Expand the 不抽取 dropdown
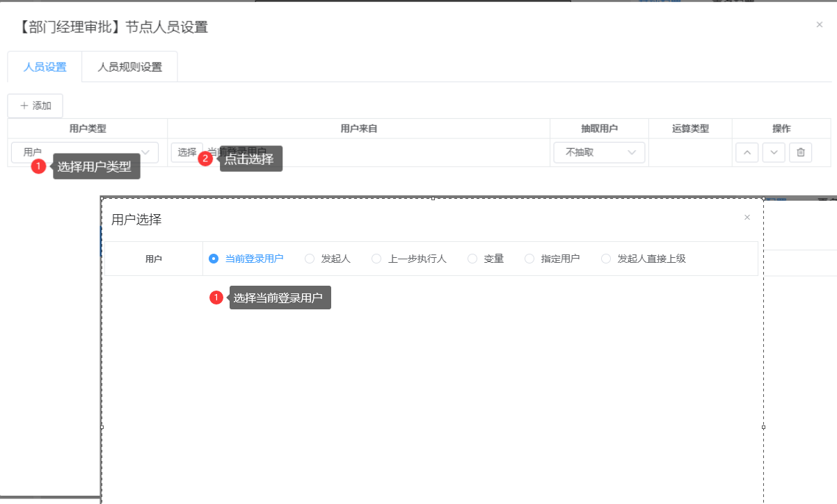This screenshot has width=837, height=504. [x=599, y=152]
